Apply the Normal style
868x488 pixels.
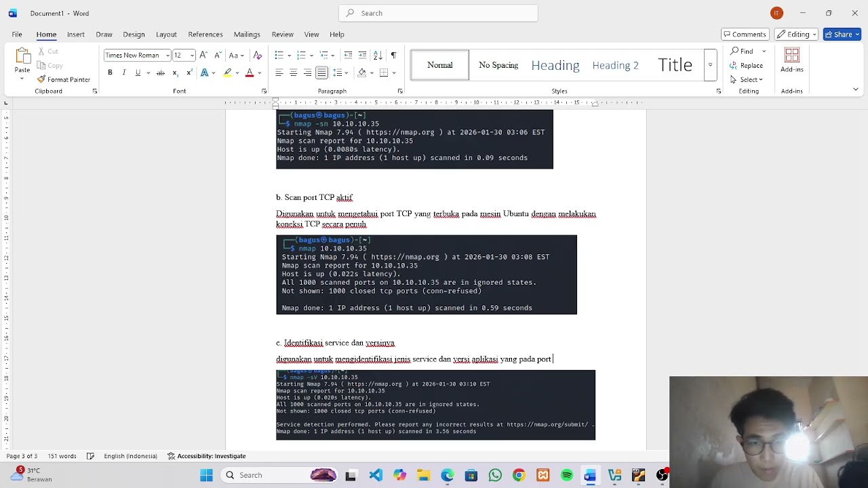click(x=439, y=65)
